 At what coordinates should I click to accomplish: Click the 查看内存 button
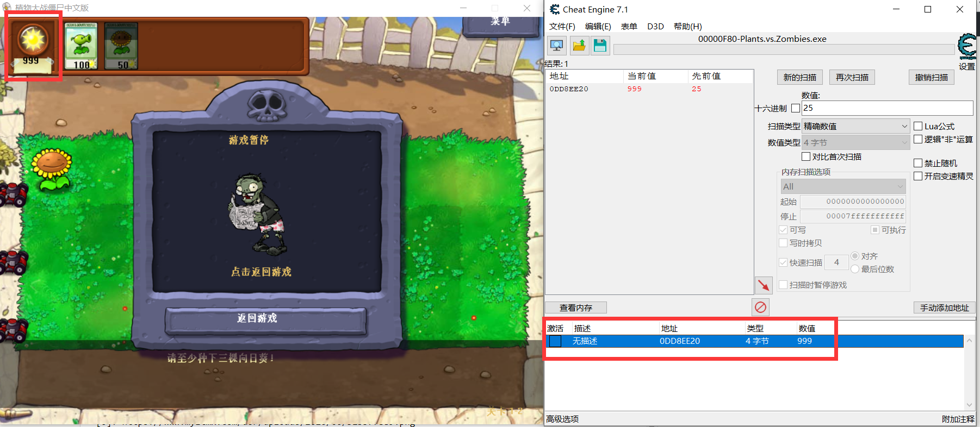[x=576, y=307]
